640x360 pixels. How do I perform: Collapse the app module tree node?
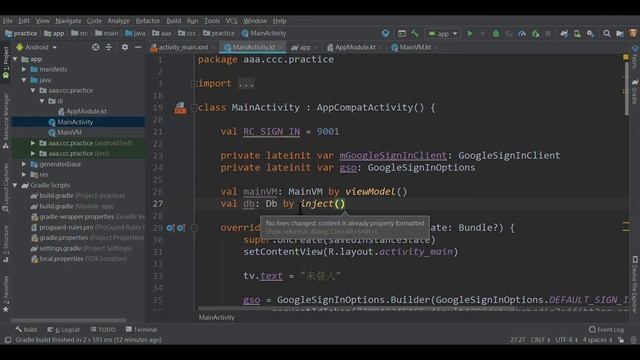coord(16,59)
